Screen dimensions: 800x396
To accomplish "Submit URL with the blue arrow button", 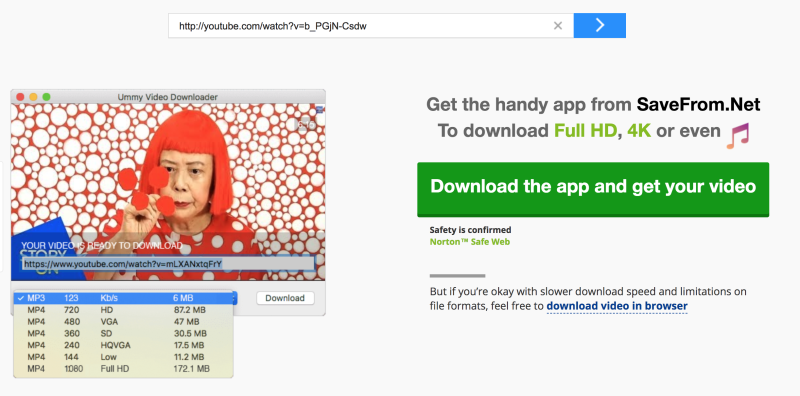I will tap(599, 26).
